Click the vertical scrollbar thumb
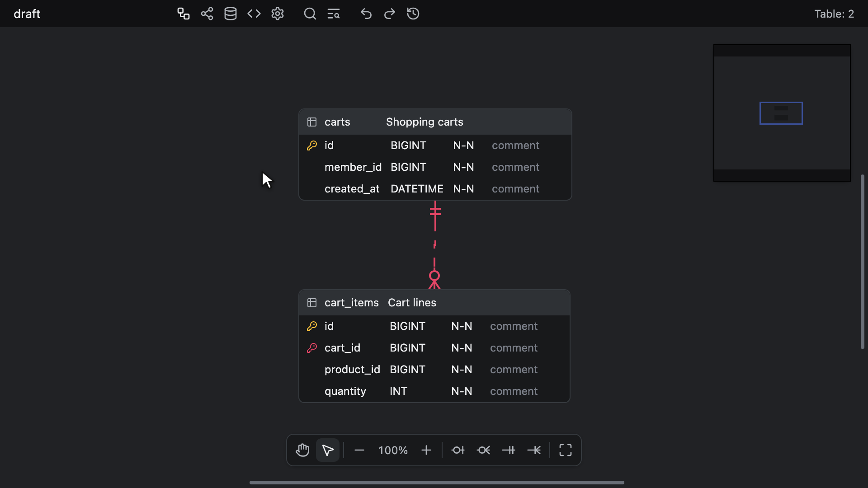Screen dimensions: 868x488 (863, 262)
